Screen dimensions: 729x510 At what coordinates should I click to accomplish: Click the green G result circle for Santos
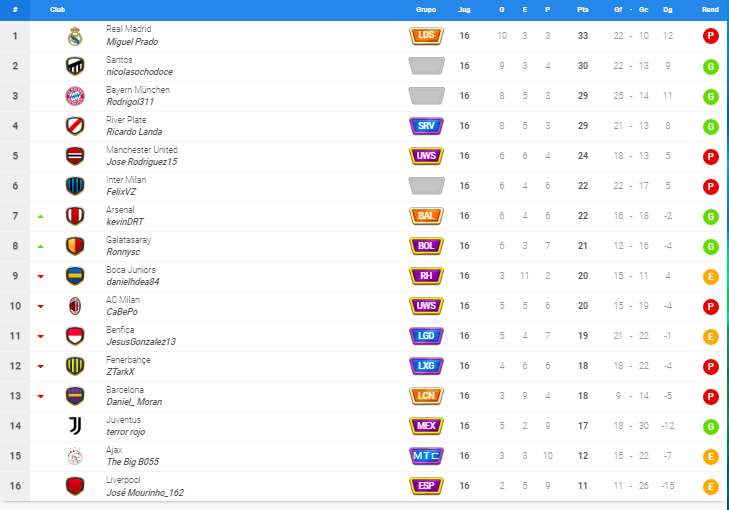tap(710, 66)
